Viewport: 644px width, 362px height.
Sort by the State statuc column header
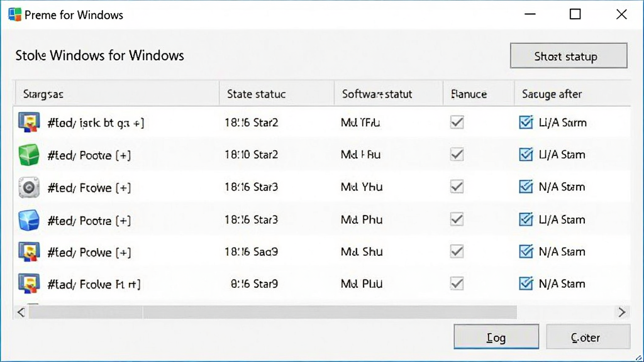277,94
